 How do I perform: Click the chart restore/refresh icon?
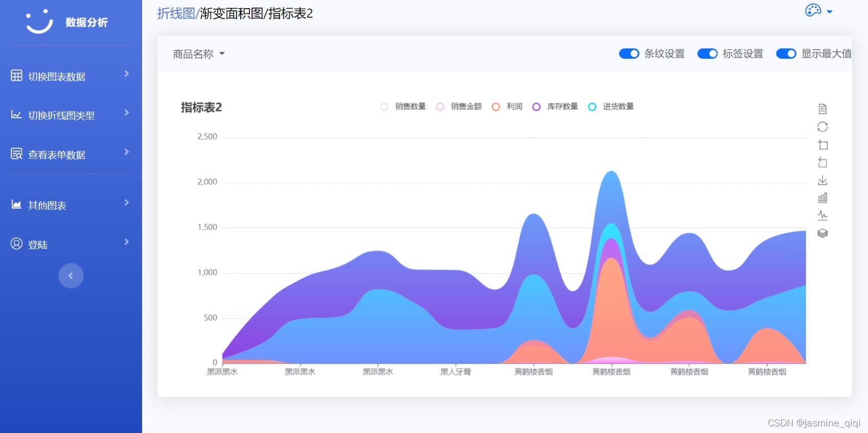click(823, 127)
